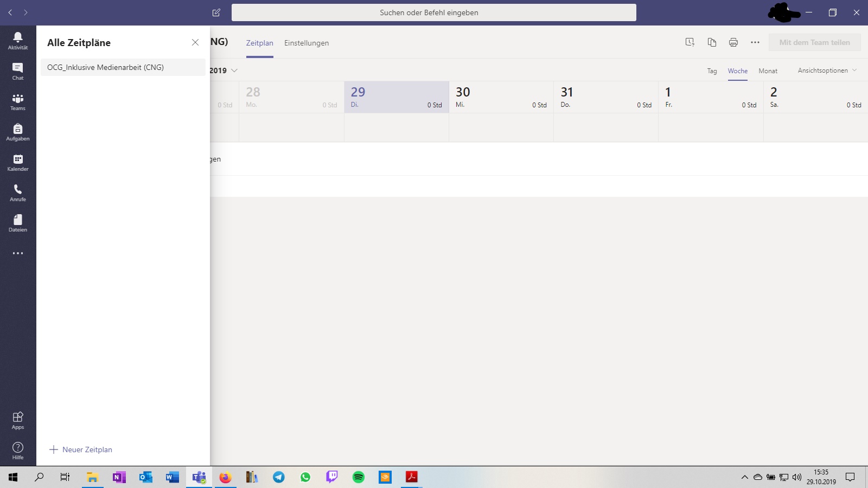Switch to the Einstellungen tab
Image resolution: width=868 pixels, height=488 pixels.
click(x=307, y=43)
